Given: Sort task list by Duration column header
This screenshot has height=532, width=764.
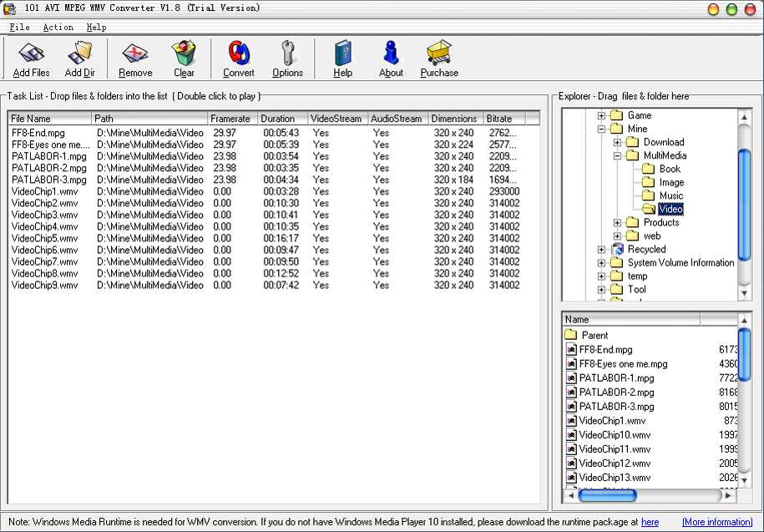Looking at the screenshot, I should click(281, 119).
